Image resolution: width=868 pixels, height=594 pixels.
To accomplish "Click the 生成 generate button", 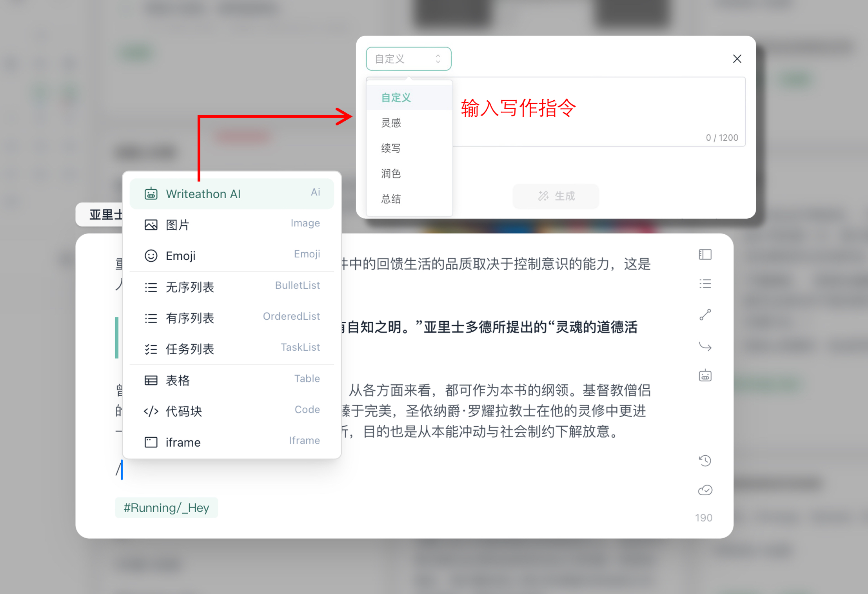I will [x=556, y=196].
